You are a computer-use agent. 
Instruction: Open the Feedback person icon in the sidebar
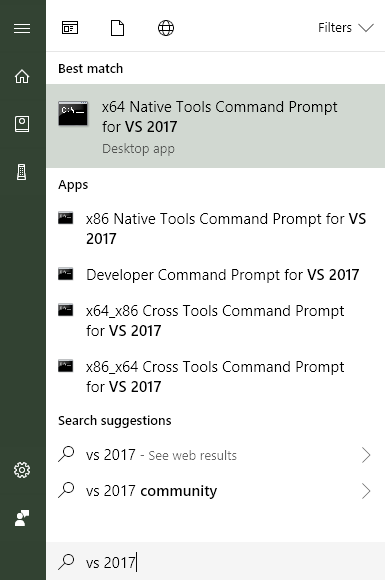point(22,518)
